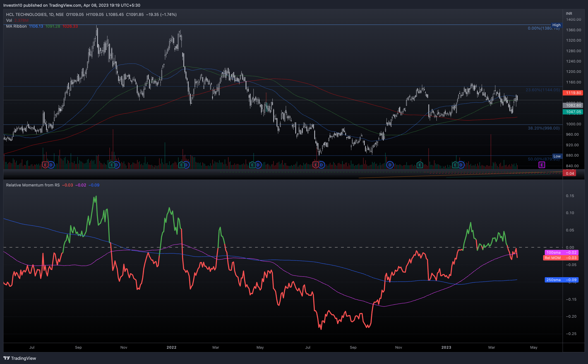Click the red earnings E marker near July 2021

click(x=45, y=165)
